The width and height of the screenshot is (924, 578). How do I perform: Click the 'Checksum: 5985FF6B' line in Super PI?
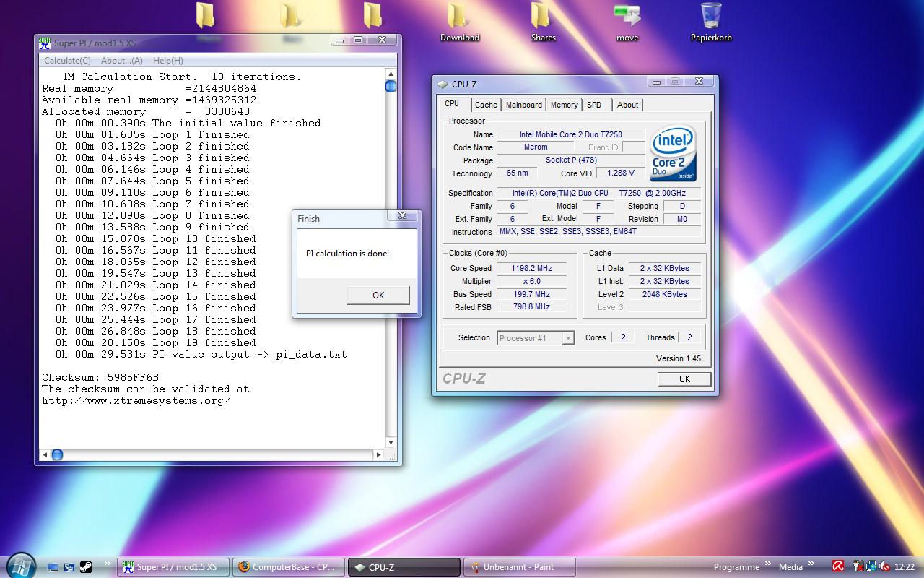pyautogui.click(x=100, y=377)
